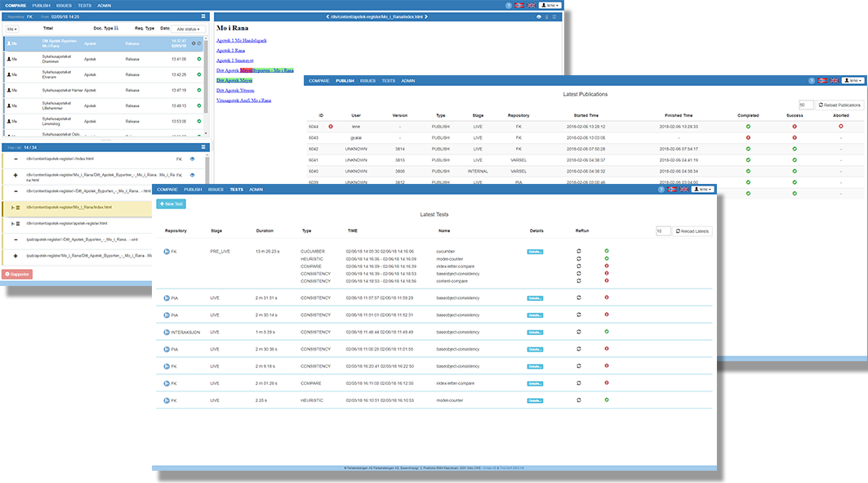The width and height of the screenshot is (868, 483).
Task: Open the Me filter dropdown
Action: [13, 27]
